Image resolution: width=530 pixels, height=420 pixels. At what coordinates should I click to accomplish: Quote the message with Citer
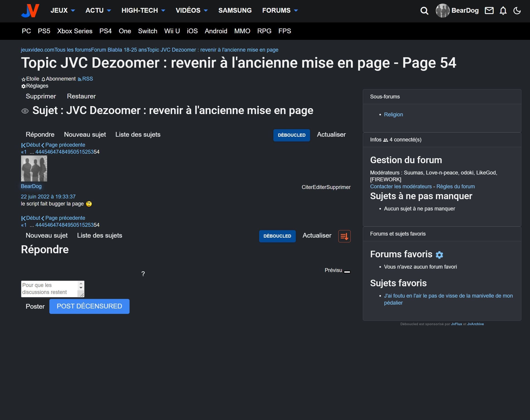[x=307, y=187]
